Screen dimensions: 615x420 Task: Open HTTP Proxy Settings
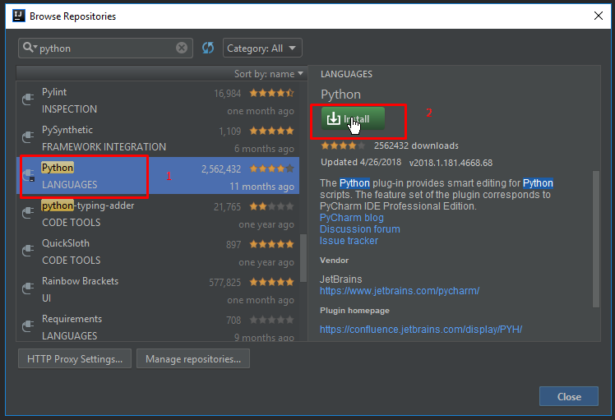(x=75, y=359)
